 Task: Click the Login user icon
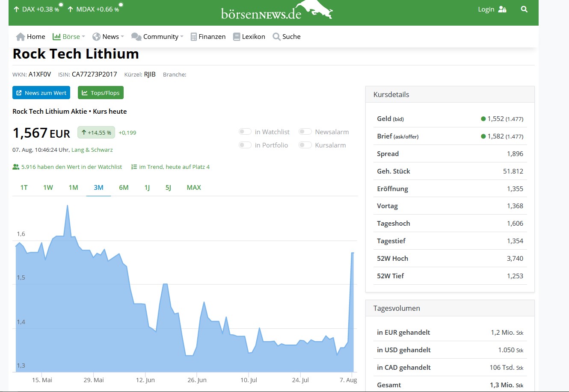click(x=502, y=9)
